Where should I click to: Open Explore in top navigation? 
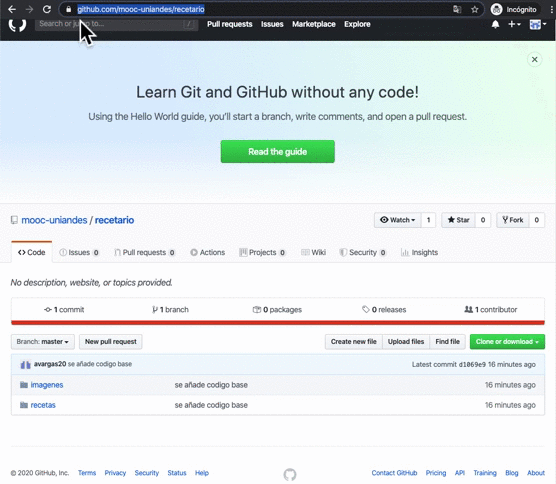click(357, 24)
